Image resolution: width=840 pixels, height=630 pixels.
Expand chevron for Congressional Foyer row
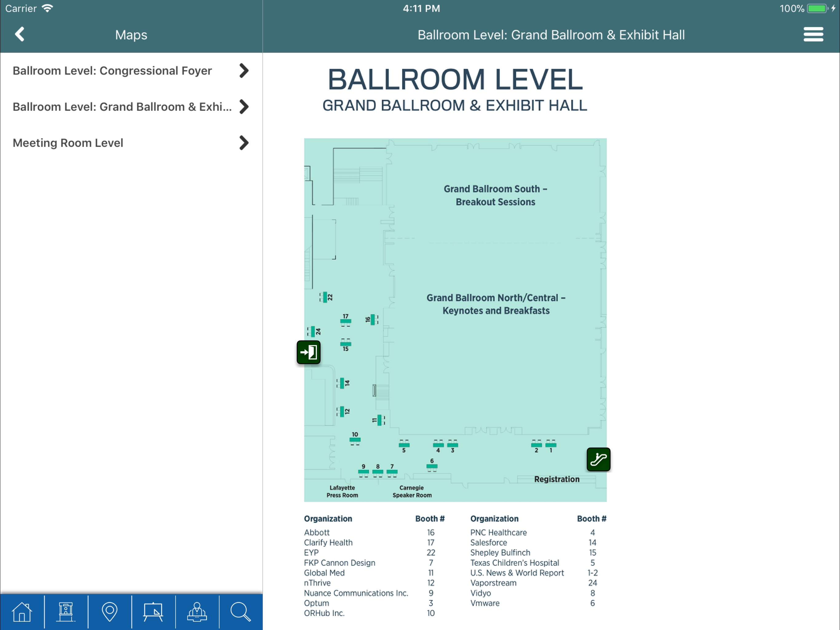pos(244,71)
